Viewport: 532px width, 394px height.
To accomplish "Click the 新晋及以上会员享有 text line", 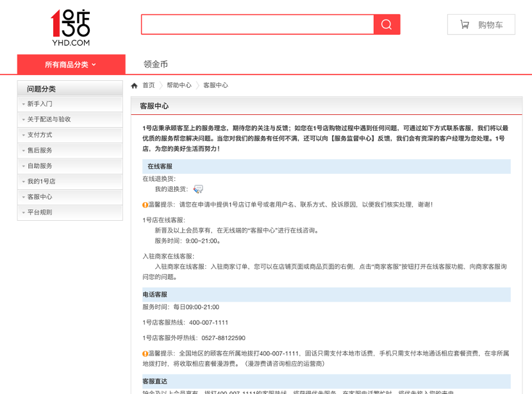I will pos(237,230).
